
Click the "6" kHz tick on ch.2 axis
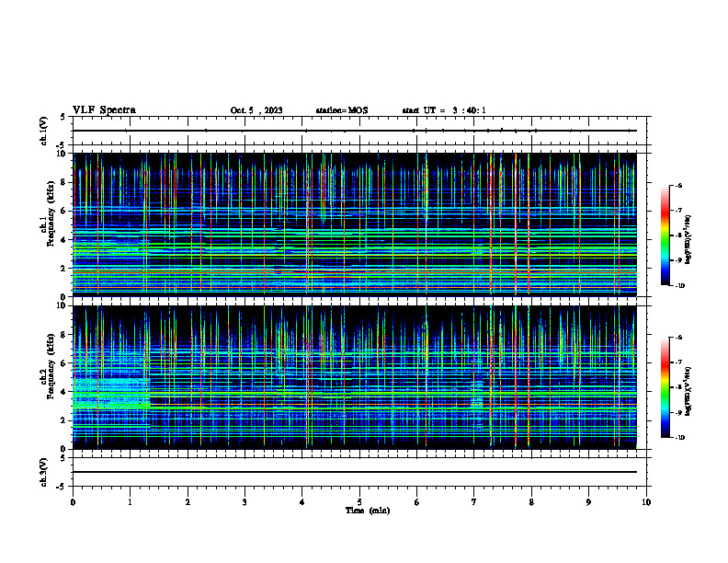point(63,363)
